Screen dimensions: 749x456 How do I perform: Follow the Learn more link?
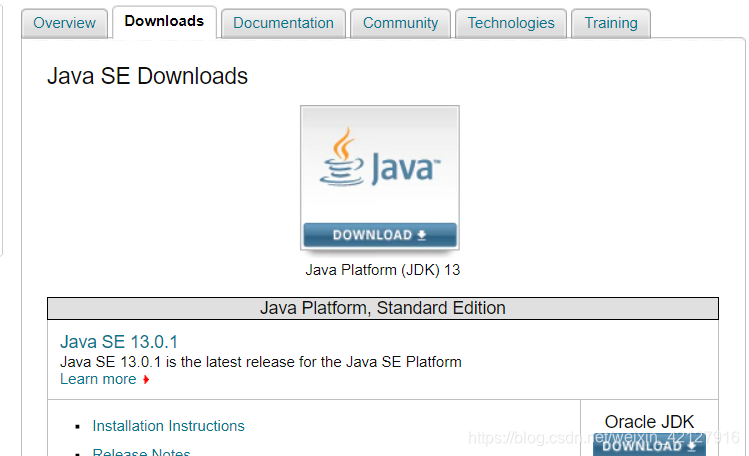point(98,379)
